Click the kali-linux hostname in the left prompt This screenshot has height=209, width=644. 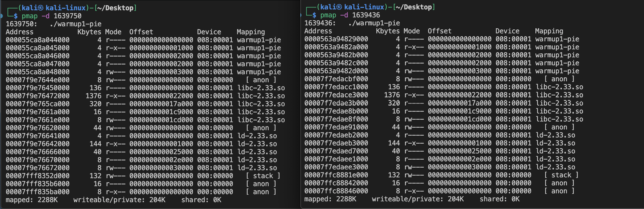coord(66,8)
